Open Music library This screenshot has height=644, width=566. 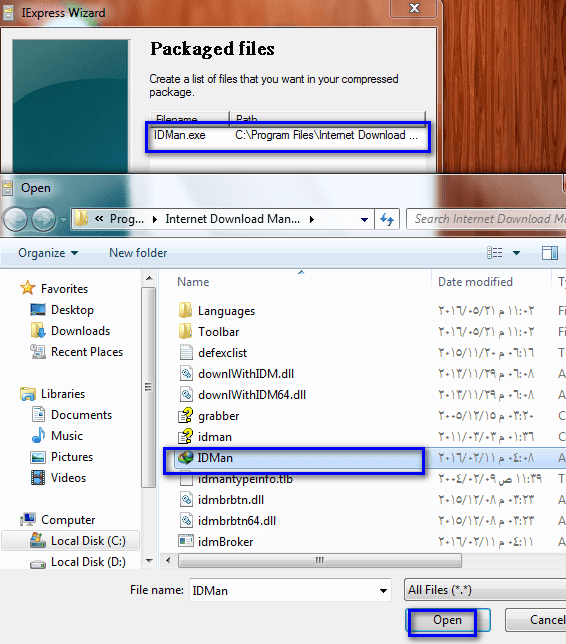click(x=67, y=436)
